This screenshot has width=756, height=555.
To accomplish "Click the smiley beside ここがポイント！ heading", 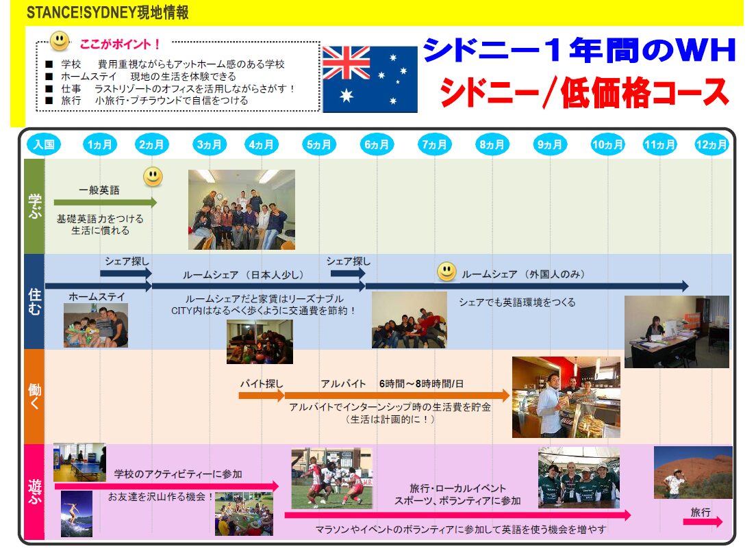I will 60,41.
